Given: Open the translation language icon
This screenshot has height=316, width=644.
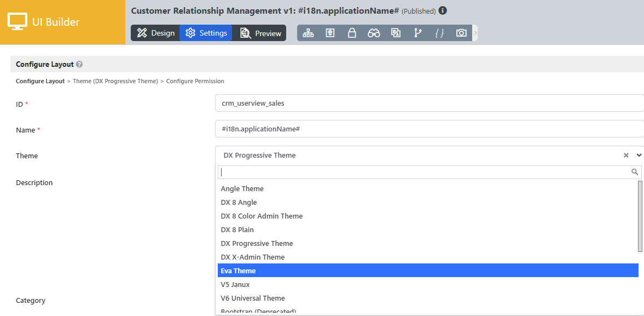Looking at the screenshot, I should (x=396, y=33).
